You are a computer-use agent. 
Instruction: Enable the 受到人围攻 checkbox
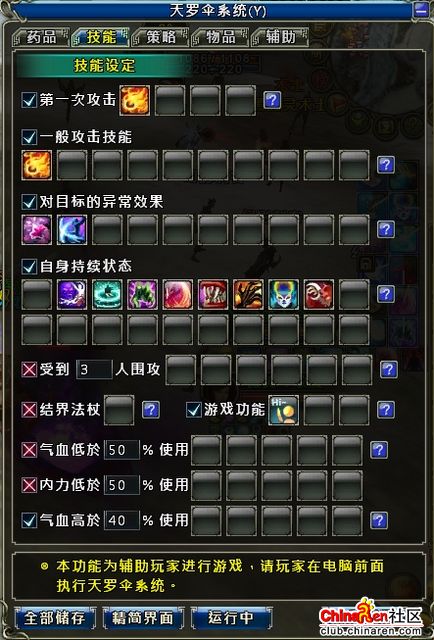click(29, 370)
